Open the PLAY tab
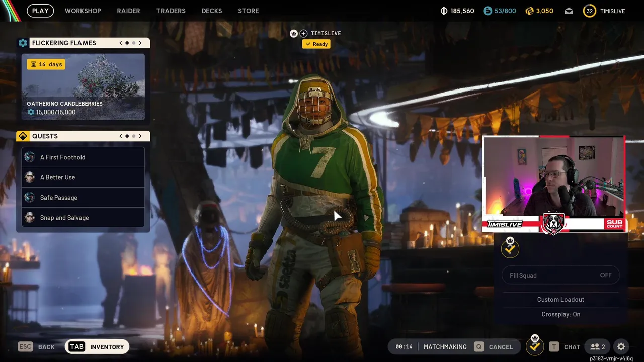Viewport: 644px width, 362px height. coord(40,11)
